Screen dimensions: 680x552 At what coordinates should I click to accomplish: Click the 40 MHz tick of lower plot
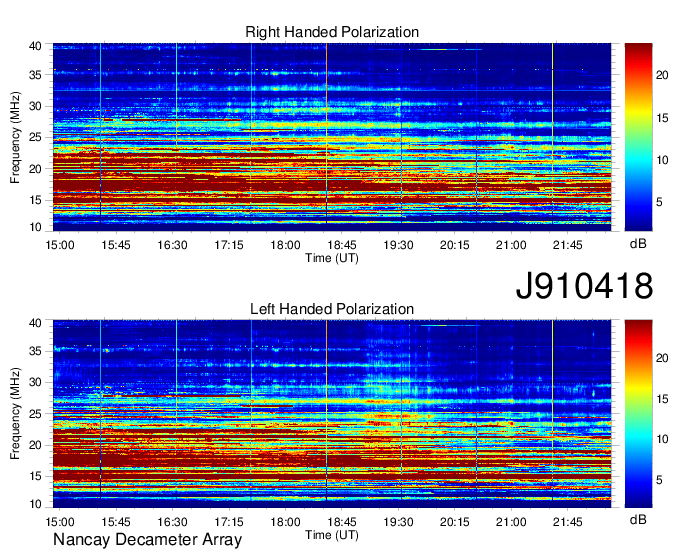tap(36, 323)
